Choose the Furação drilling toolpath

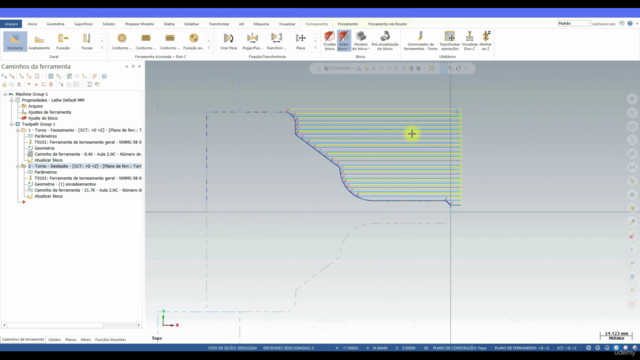(x=63, y=41)
